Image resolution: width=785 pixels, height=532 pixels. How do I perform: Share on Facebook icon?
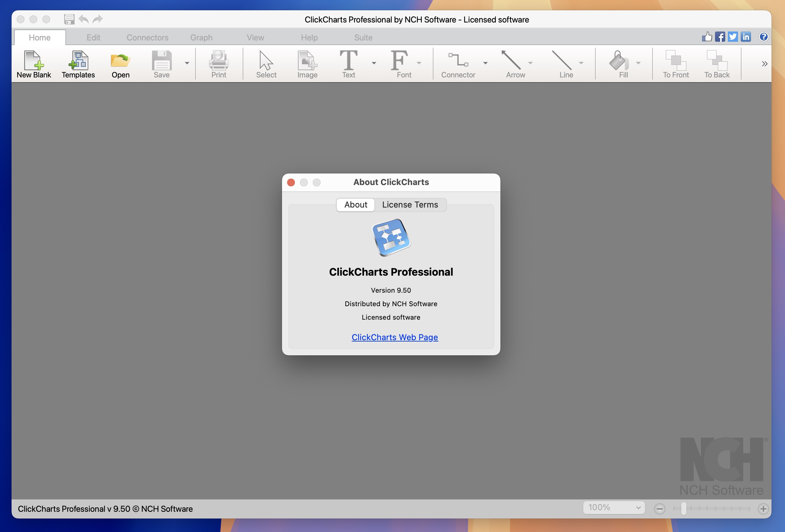click(720, 37)
